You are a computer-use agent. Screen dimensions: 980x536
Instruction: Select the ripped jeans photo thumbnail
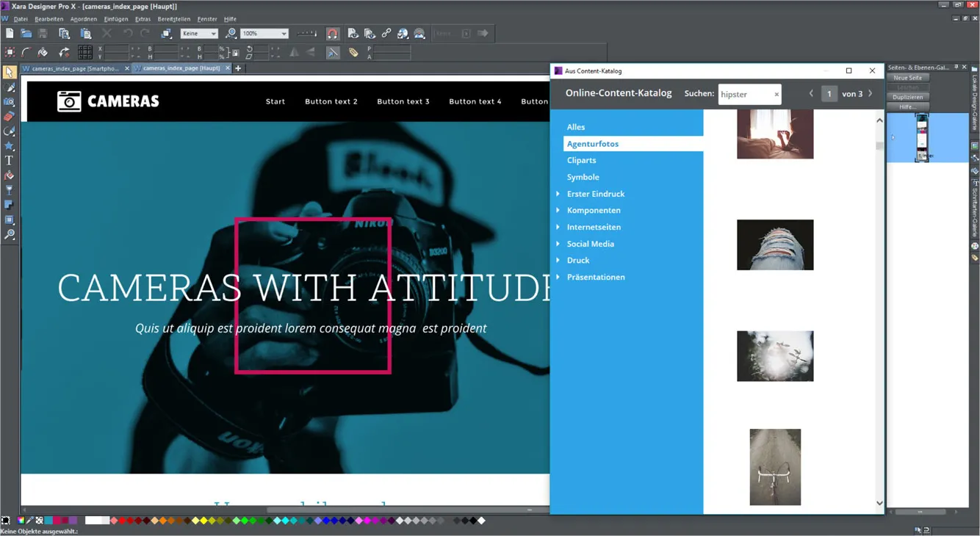pos(775,245)
